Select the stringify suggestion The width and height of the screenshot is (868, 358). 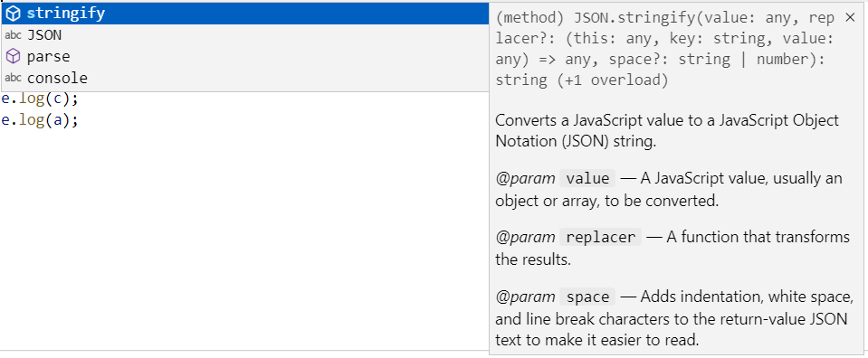[244, 14]
